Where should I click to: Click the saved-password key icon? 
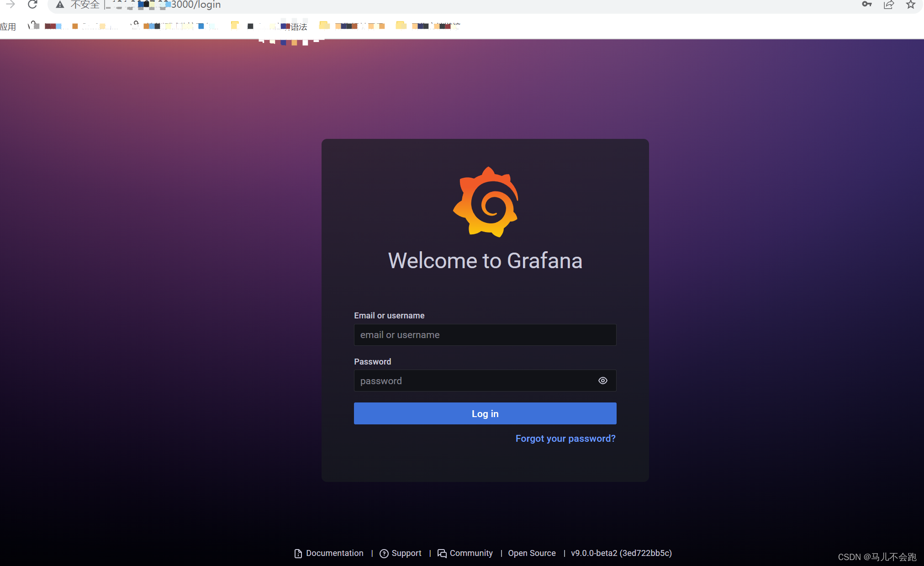[866, 5]
